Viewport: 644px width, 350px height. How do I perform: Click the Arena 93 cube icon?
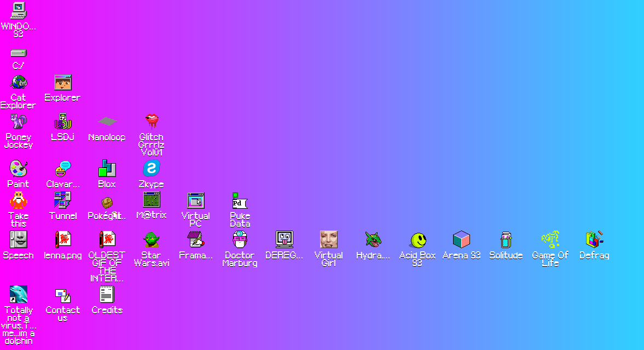click(461, 240)
